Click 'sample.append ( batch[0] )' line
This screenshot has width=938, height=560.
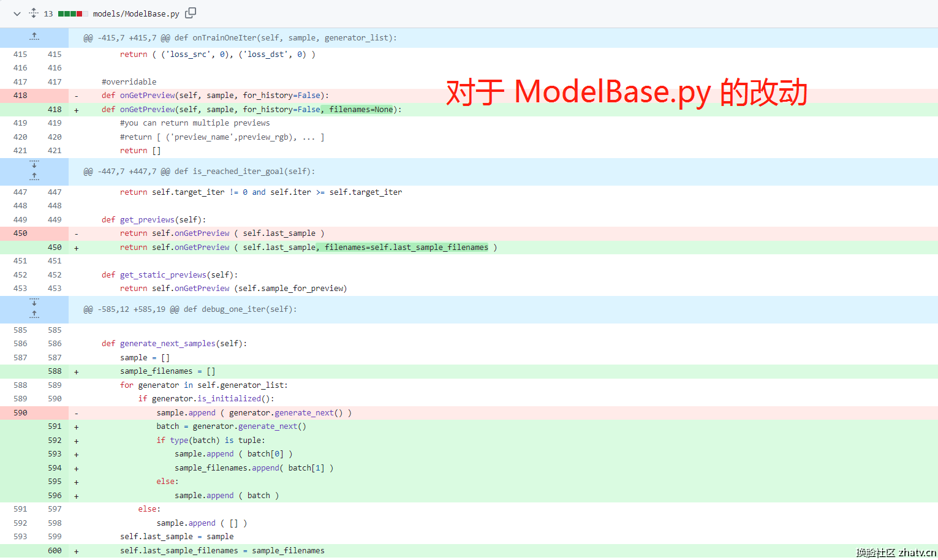pyautogui.click(x=233, y=454)
